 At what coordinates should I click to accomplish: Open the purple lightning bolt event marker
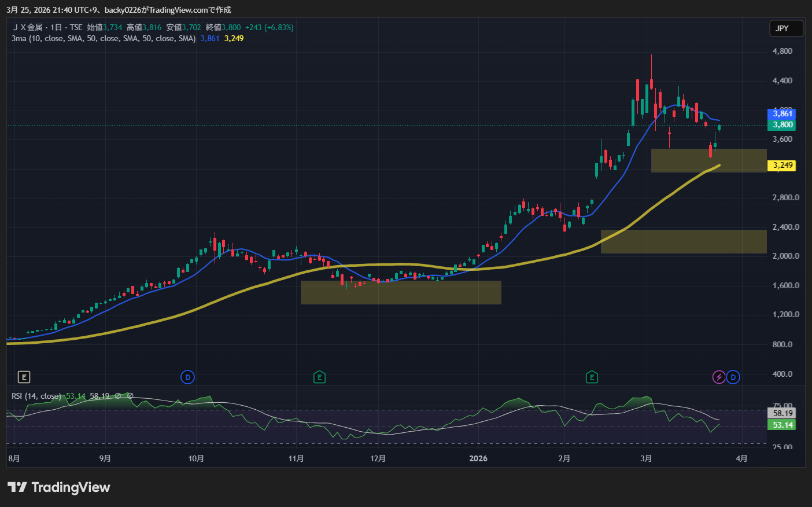(718, 377)
